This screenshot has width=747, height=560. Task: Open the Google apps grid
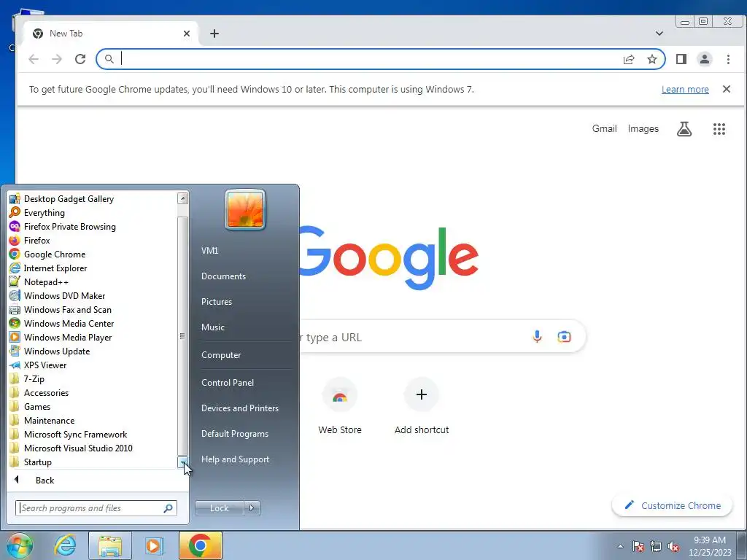719,128
